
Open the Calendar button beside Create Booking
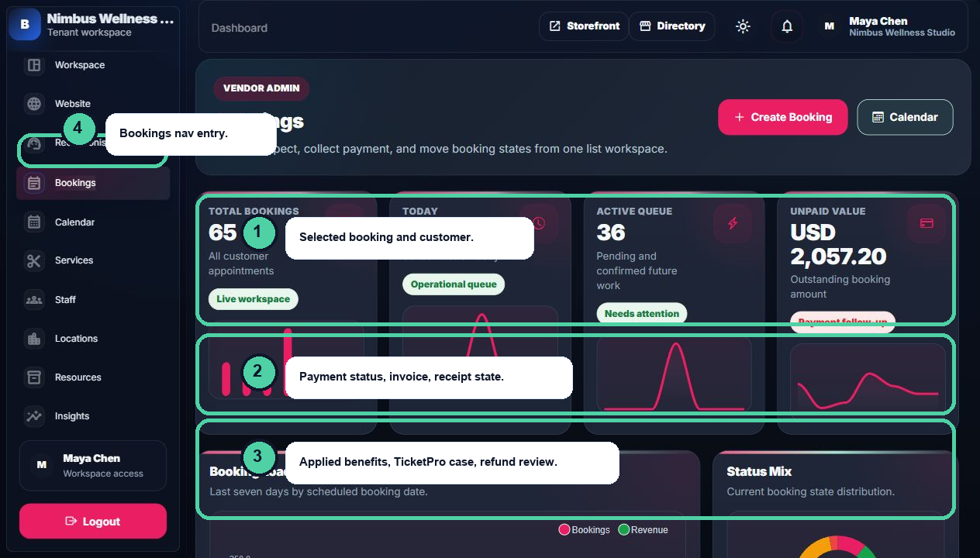[x=905, y=117]
